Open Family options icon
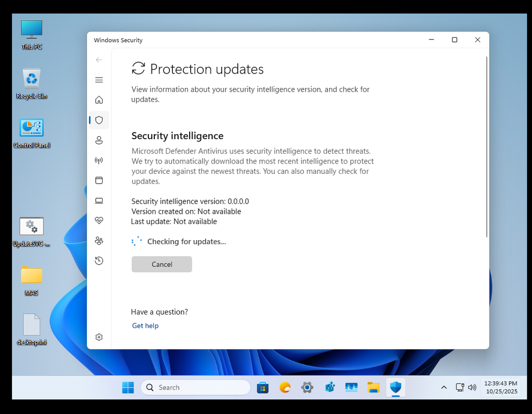Screen dimensions: 532x414 coord(99,241)
